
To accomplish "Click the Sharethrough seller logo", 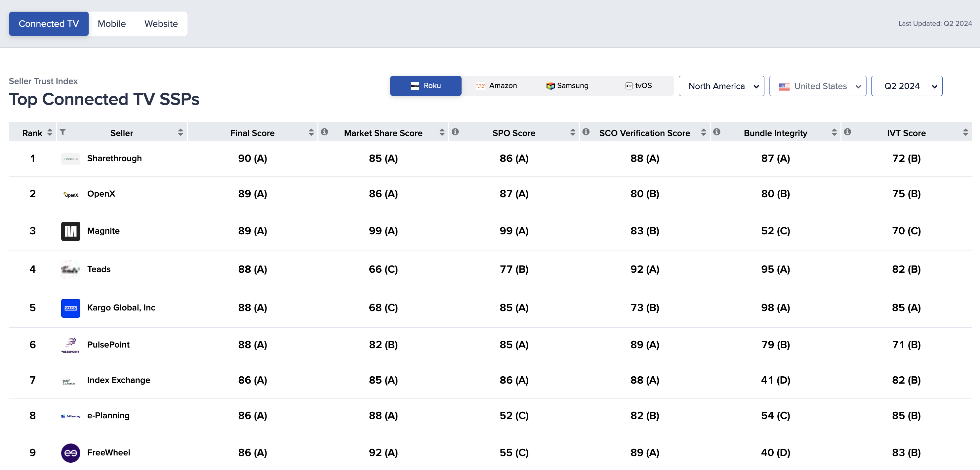I will click(70, 159).
